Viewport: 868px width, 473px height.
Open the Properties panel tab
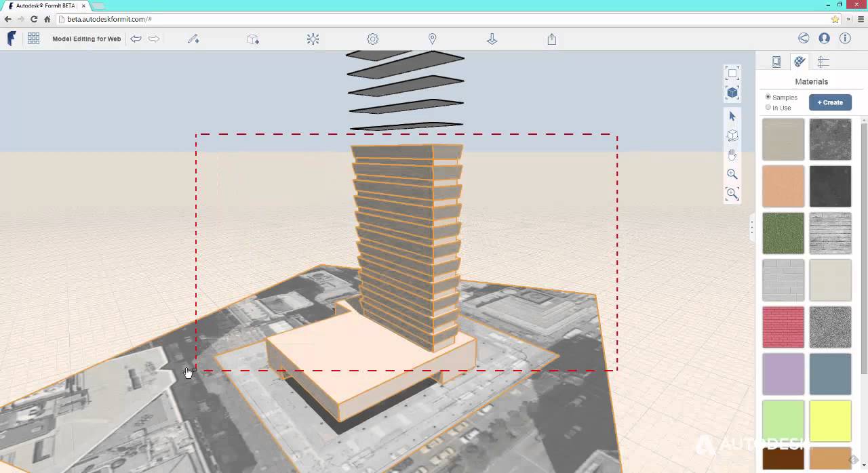point(776,62)
